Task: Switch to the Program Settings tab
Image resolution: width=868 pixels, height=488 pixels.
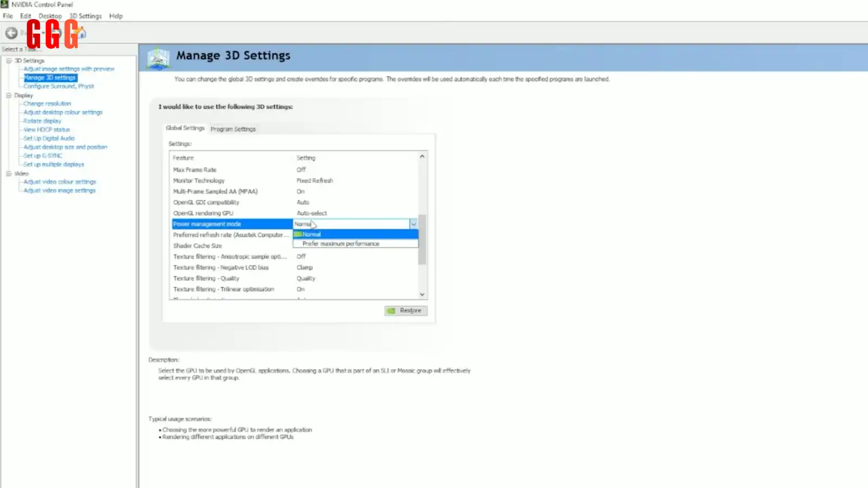Action: (233, 129)
